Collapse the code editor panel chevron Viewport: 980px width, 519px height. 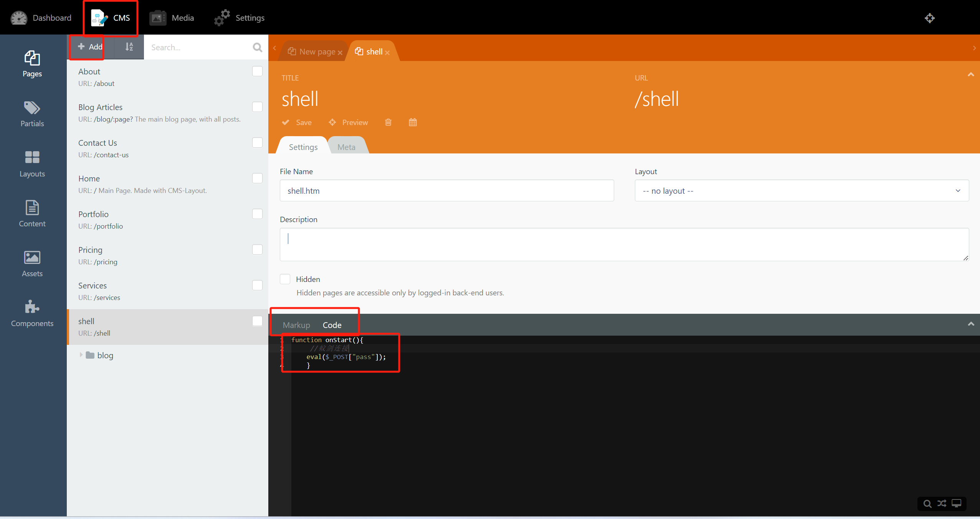(971, 324)
